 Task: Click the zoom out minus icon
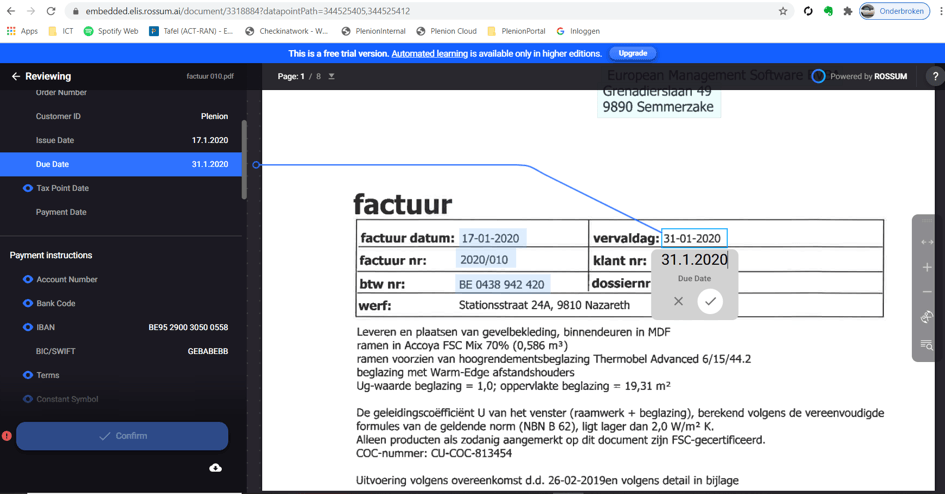pyautogui.click(x=927, y=292)
